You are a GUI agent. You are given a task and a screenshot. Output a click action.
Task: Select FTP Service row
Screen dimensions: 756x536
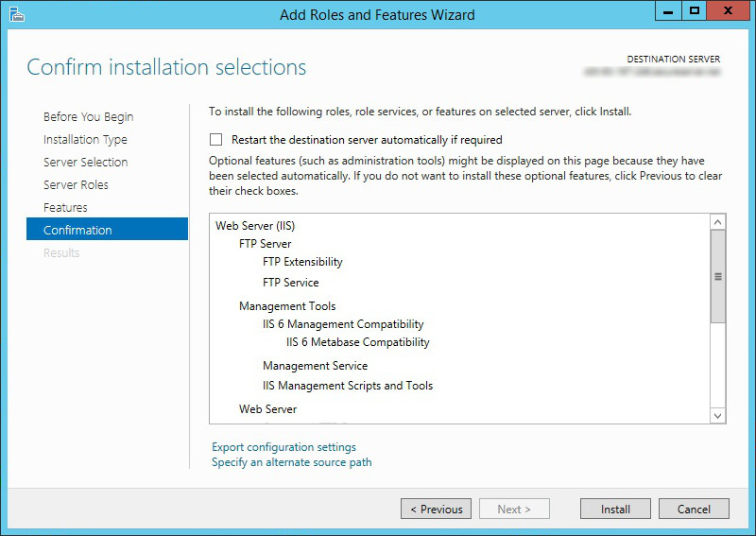[x=291, y=283]
